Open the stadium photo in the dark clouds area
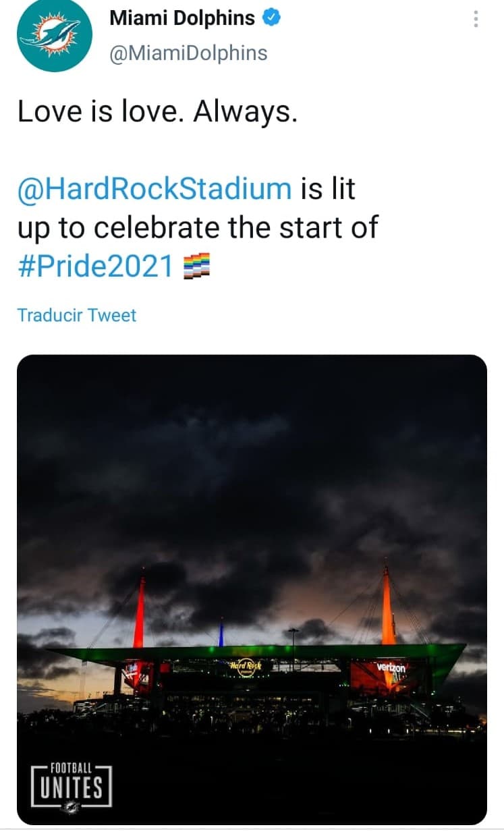The width and height of the screenshot is (504, 840). click(251, 472)
